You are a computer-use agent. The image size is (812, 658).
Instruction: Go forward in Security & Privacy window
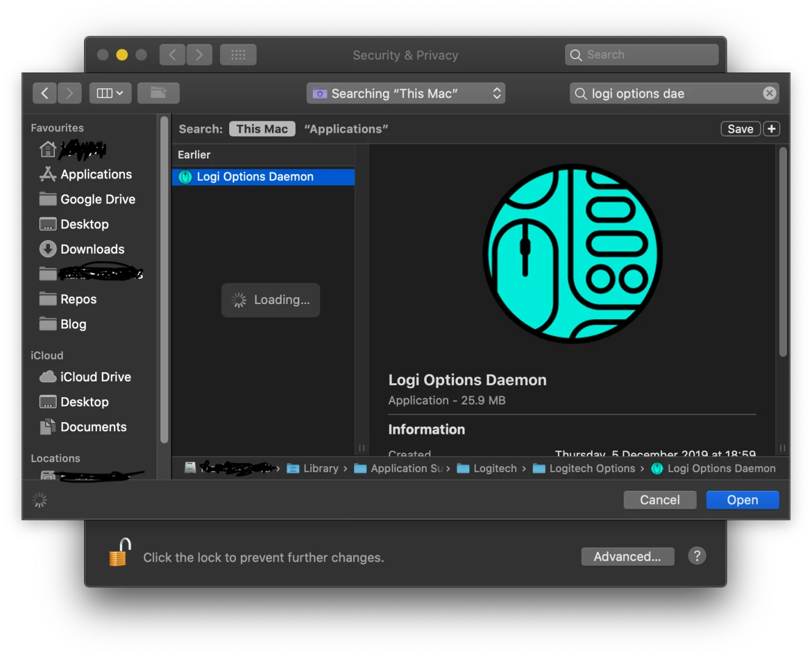(199, 55)
